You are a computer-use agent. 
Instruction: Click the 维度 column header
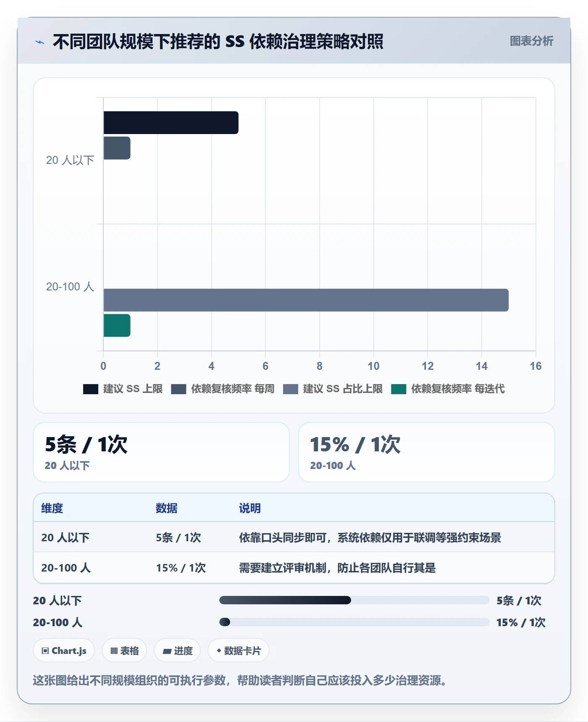(x=52, y=508)
